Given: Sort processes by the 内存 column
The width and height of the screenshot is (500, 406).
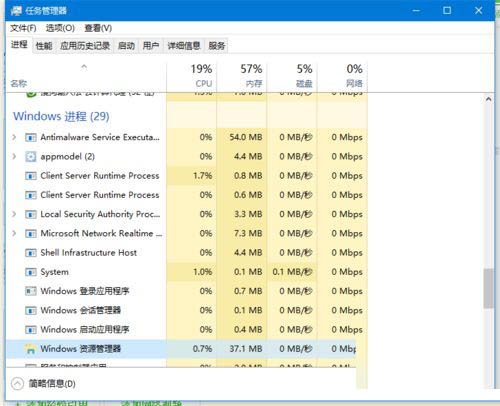Looking at the screenshot, I should [242, 76].
